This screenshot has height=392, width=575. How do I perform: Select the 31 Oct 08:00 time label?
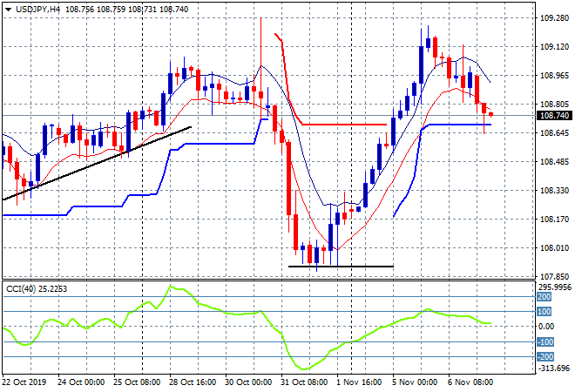click(x=304, y=382)
